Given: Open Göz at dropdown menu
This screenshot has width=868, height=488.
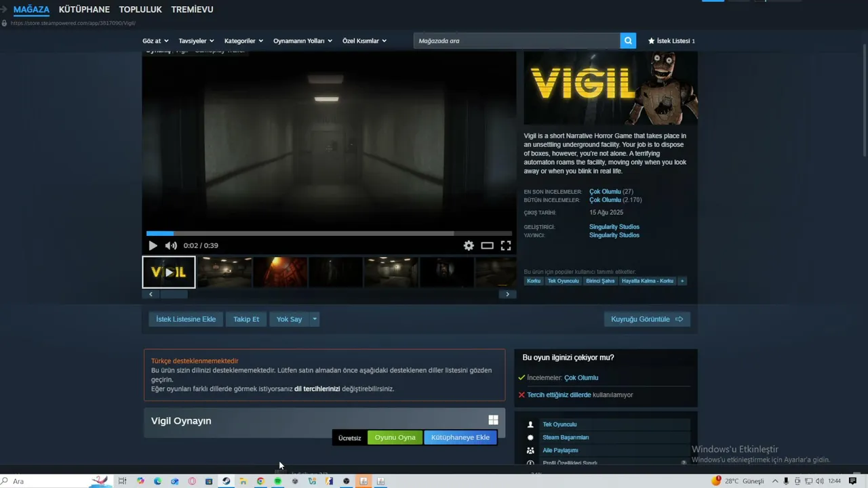Looking at the screenshot, I should (x=155, y=41).
